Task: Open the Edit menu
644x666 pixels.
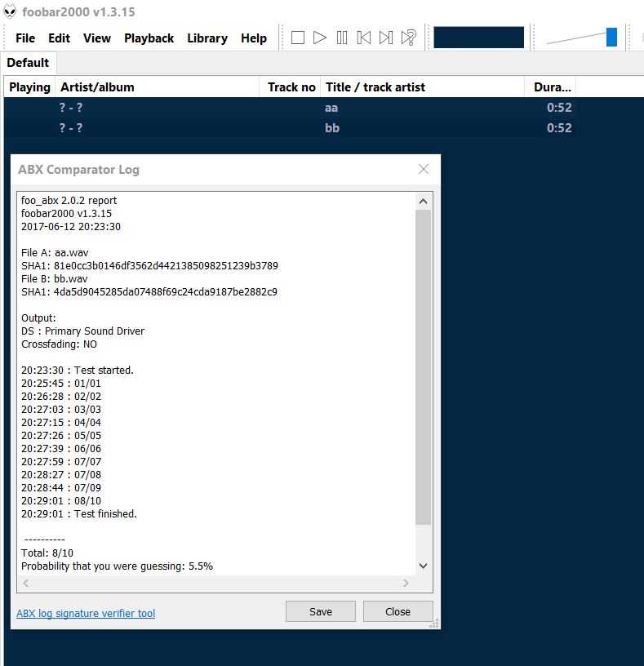Action: 59,38
